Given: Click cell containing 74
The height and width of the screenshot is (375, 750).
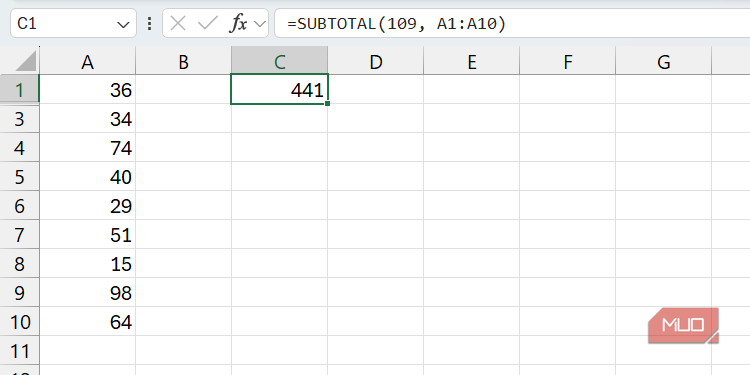Looking at the screenshot, I should coord(88,148).
